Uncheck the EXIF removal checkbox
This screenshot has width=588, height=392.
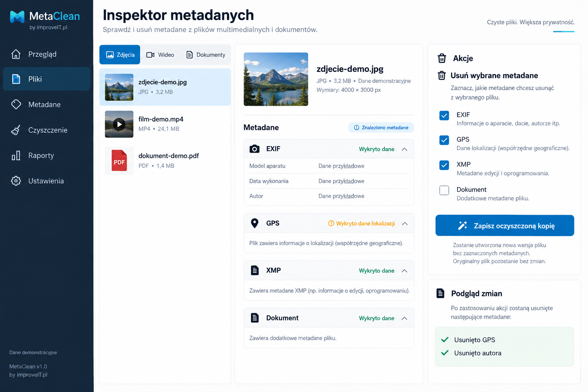[x=444, y=115]
